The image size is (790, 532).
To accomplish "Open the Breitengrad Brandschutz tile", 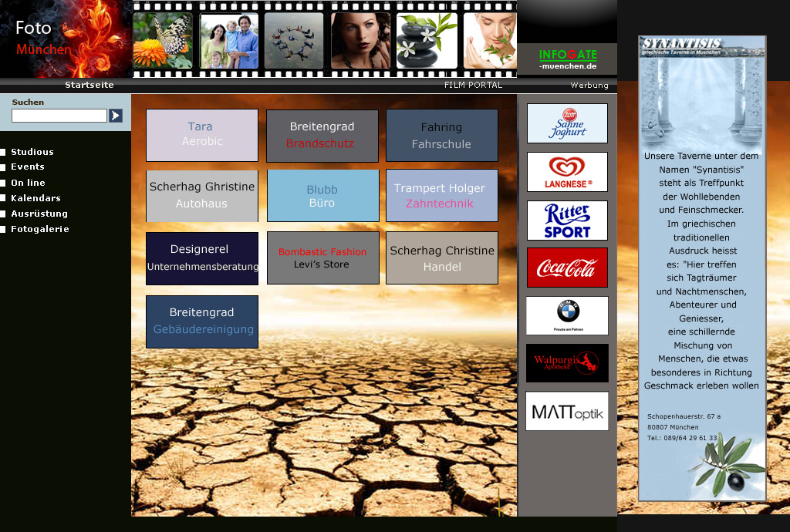I will [322, 136].
